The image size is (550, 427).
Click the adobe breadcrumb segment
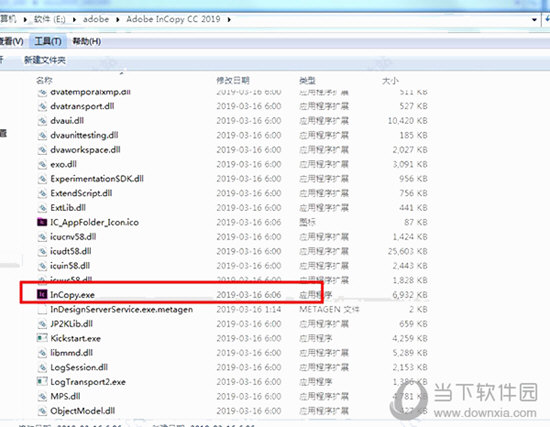(96, 19)
